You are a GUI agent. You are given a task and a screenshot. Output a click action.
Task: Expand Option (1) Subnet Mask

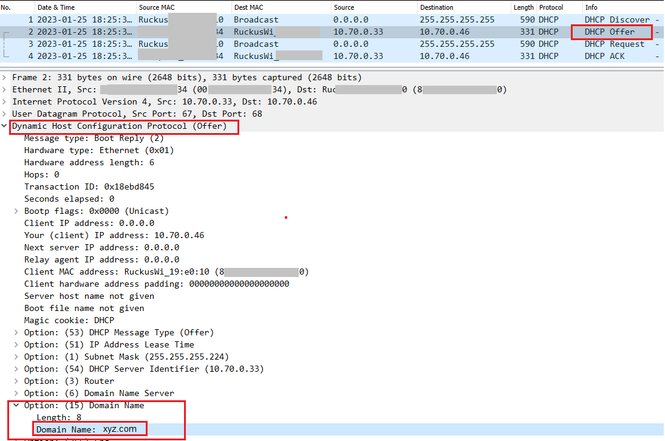point(17,355)
